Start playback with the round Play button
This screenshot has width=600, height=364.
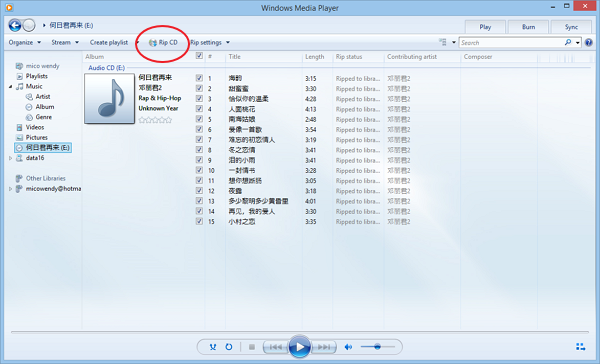[300, 347]
